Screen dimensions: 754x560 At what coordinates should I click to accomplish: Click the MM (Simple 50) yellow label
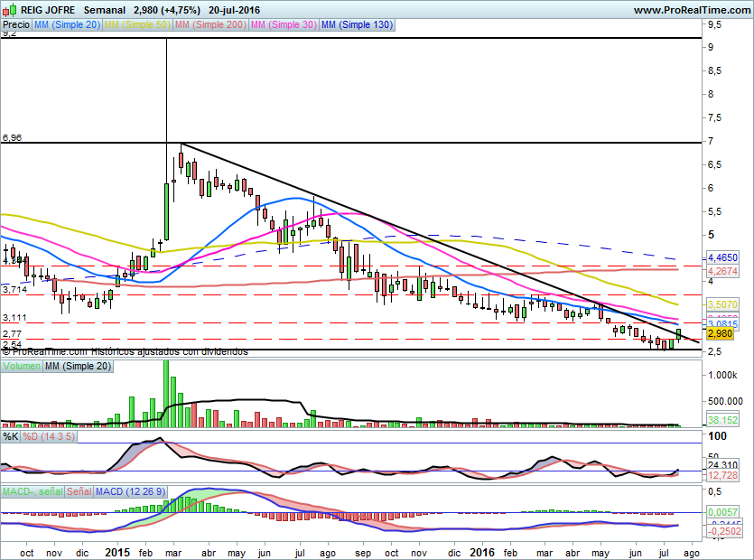(x=137, y=25)
